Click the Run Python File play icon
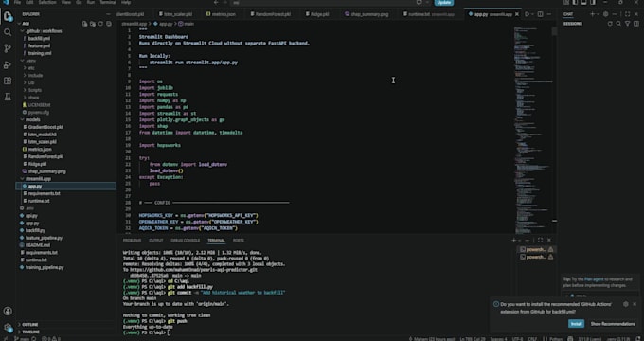The height and width of the screenshot is (341, 644). pos(528,14)
